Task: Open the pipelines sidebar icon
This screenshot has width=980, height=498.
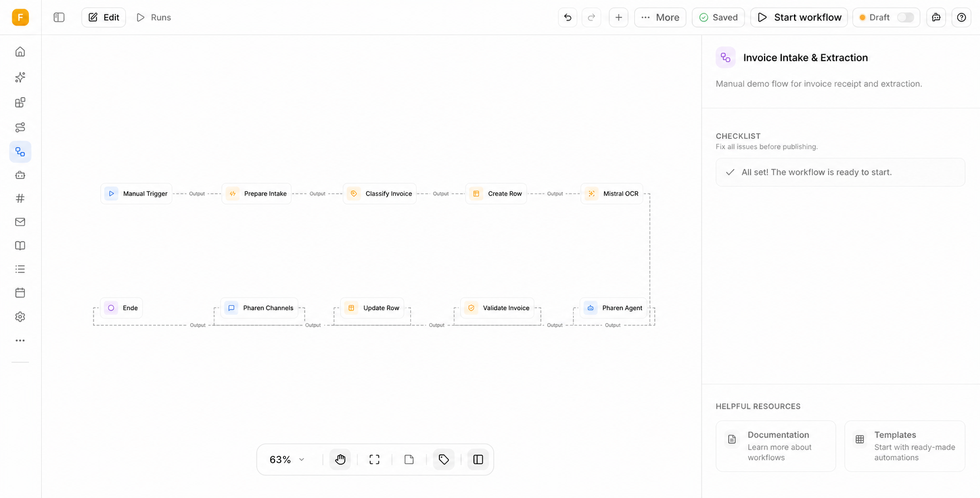Action: pyautogui.click(x=20, y=128)
